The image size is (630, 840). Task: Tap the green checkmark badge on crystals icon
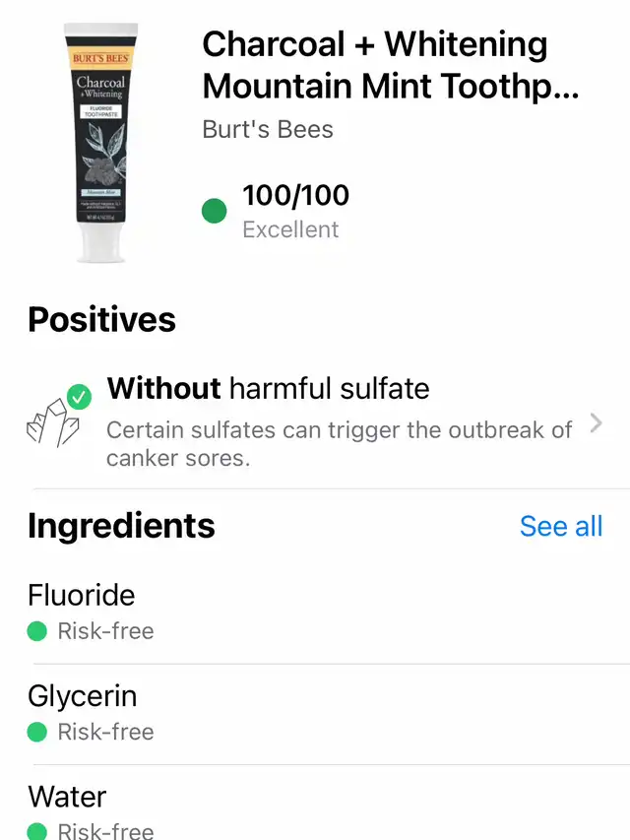[x=79, y=399]
